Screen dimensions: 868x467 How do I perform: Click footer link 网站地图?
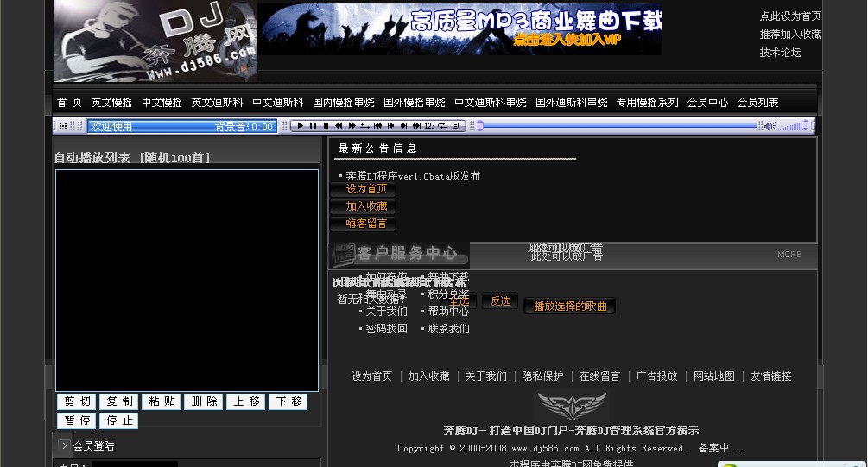point(713,376)
